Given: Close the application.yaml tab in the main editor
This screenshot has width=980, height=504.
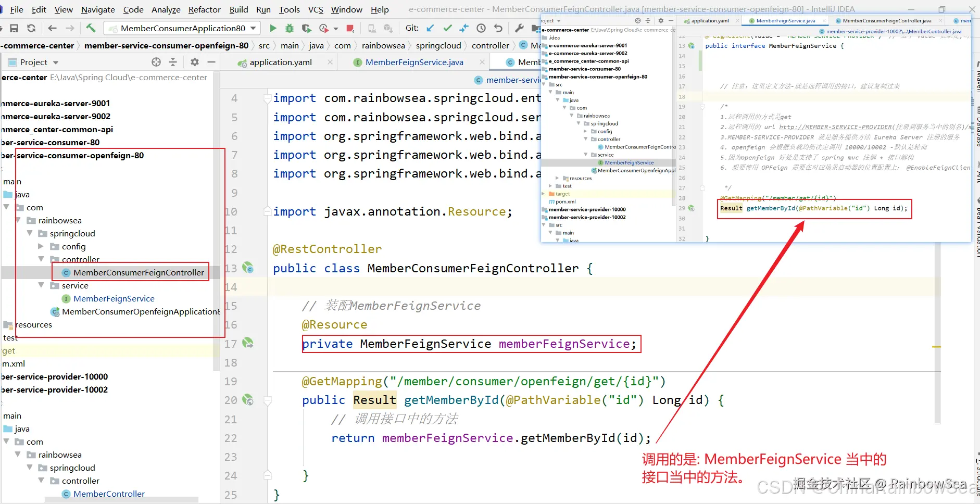Looking at the screenshot, I should [x=330, y=62].
